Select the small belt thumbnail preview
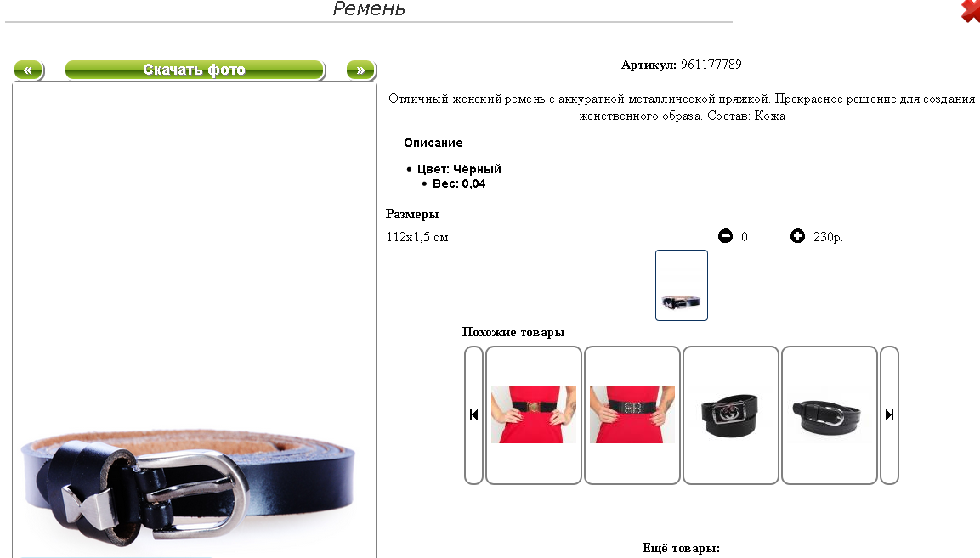This screenshot has height=558, width=980. pyautogui.click(x=682, y=285)
